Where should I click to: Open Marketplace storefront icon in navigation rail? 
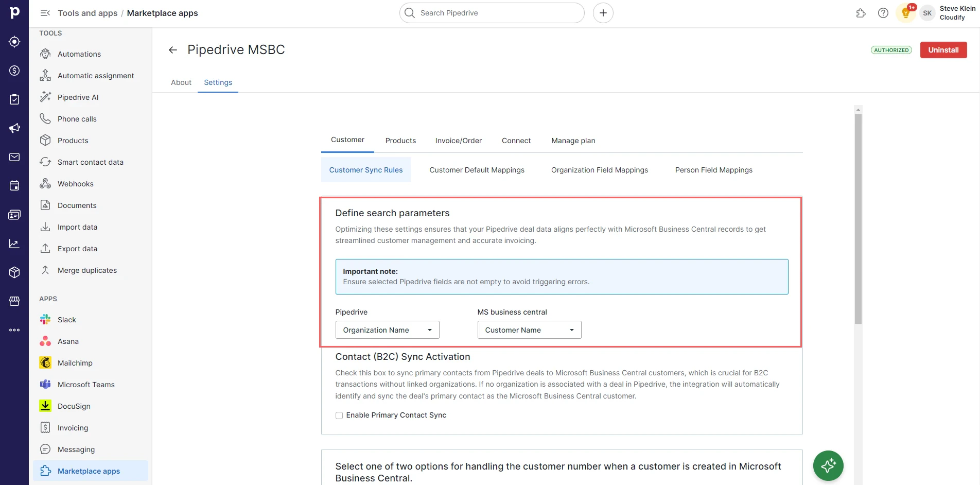click(14, 301)
